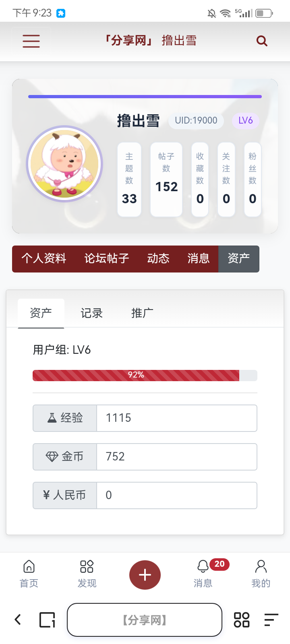Image resolution: width=290 pixels, height=644 pixels.
Task: Click the 帖子数 152 stat card
Action: click(x=166, y=180)
